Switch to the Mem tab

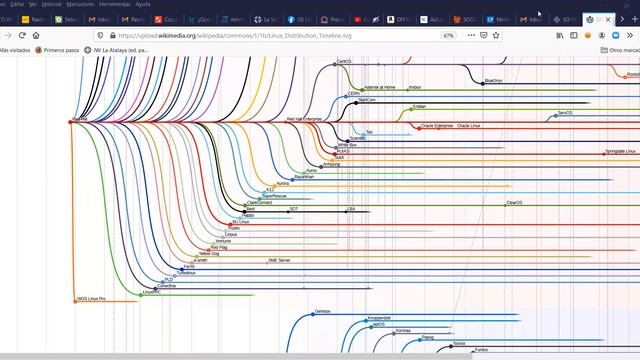(x=498, y=19)
